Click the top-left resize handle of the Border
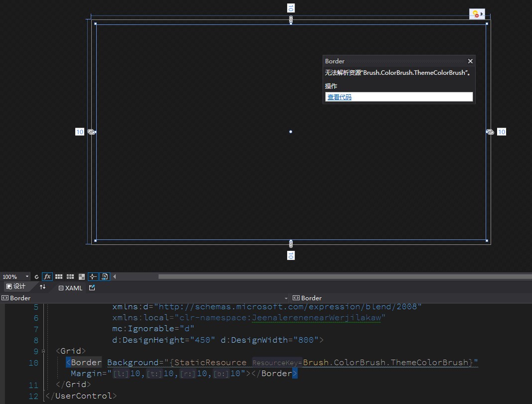The height and width of the screenshot is (404, 532). point(95,24)
